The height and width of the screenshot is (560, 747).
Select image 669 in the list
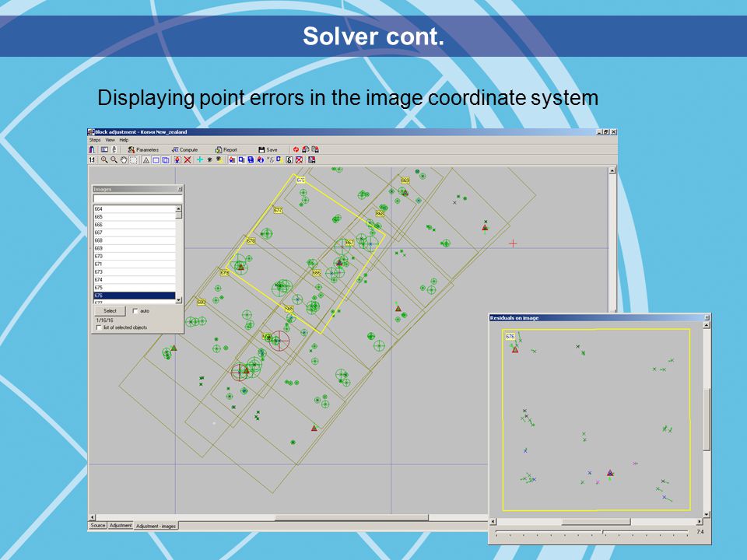pyautogui.click(x=135, y=248)
